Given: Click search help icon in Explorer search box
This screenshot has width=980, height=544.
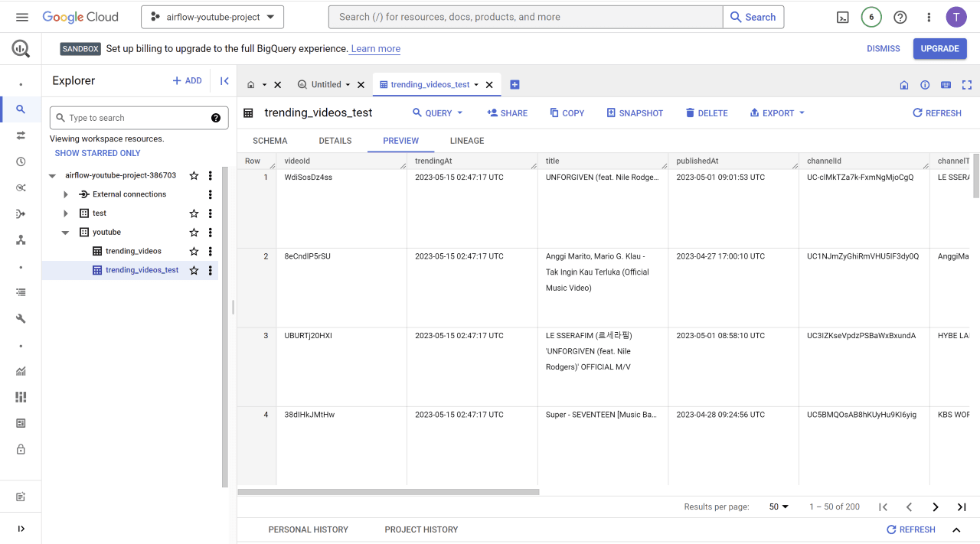Looking at the screenshot, I should coord(216,118).
